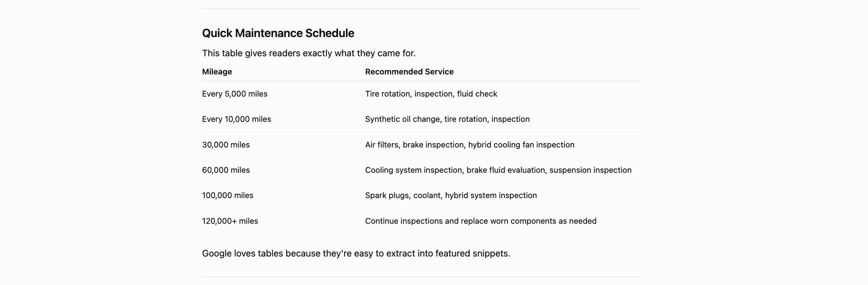Click Spark plugs, coolant service cell
The width and height of the screenshot is (868, 285).
(451, 196)
